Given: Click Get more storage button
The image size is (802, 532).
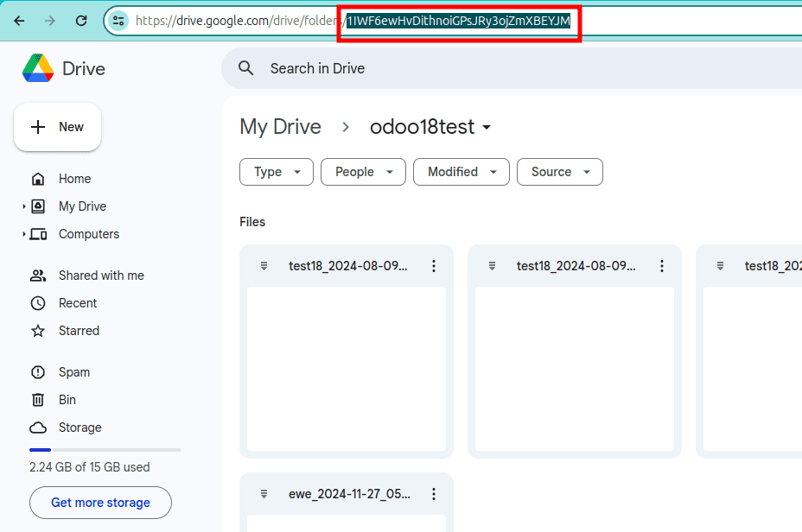Looking at the screenshot, I should click(100, 502).
